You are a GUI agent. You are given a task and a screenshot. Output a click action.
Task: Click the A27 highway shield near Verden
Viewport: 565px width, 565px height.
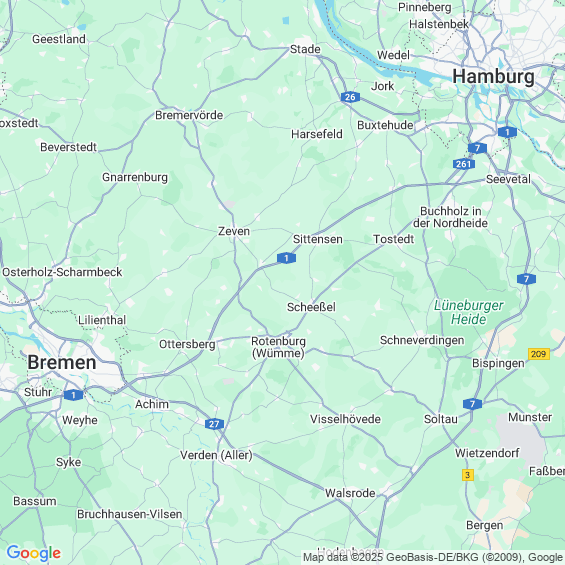pyautogui.click(x=214, y=424)
